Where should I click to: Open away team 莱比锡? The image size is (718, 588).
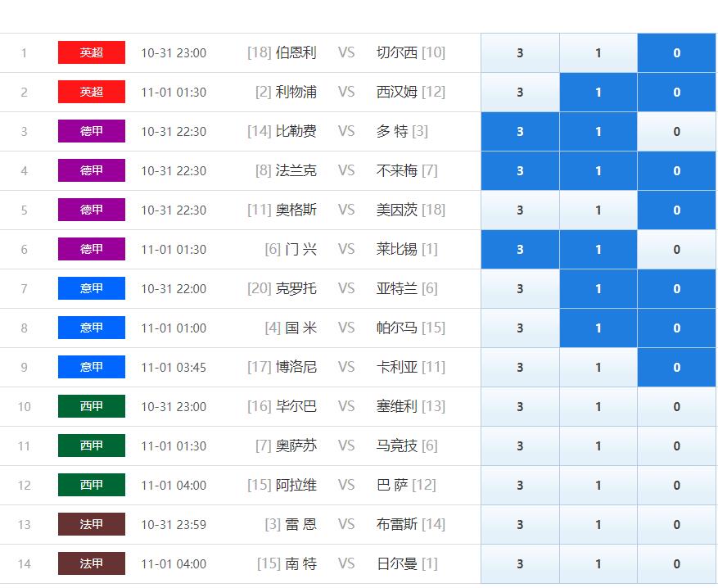396,250
